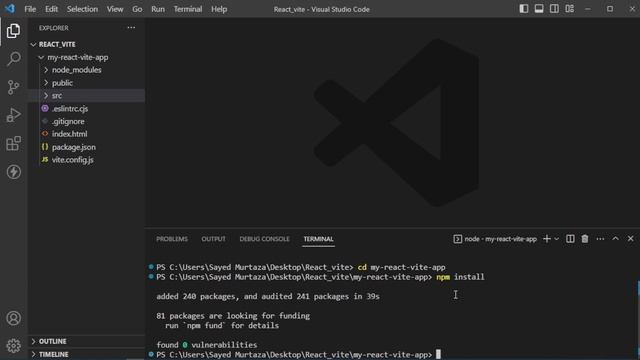
Task: Expand the src folder
Action: click(x=87, y=96)
